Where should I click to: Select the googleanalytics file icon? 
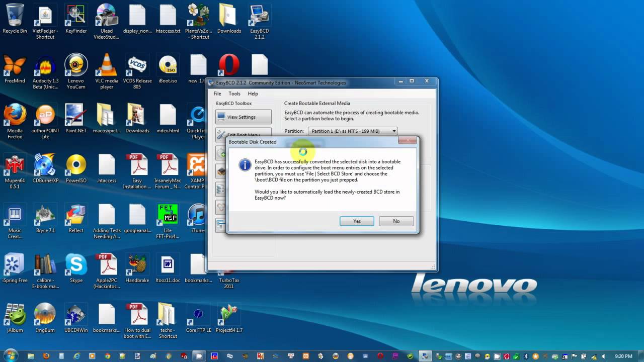(x=137, y=218)
